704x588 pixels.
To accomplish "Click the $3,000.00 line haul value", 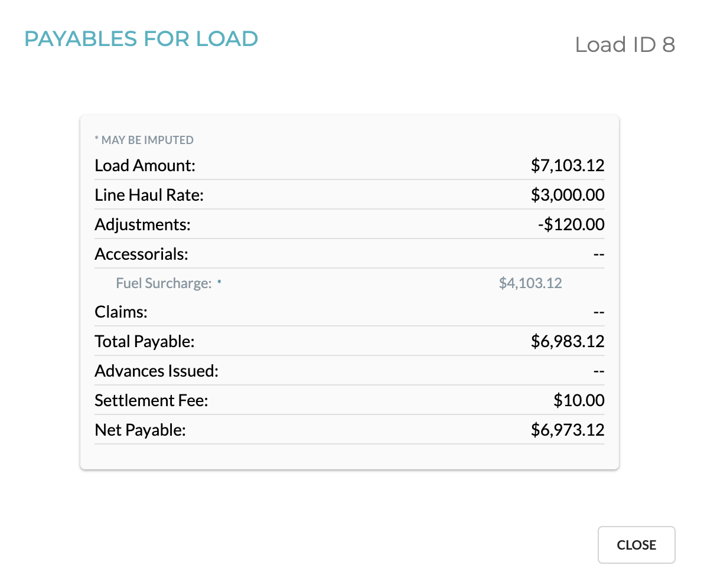I will pos(568,195).
